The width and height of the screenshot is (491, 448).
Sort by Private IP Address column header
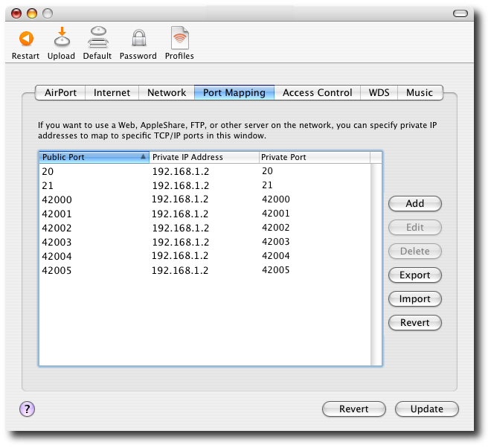(x=204, y=157)
